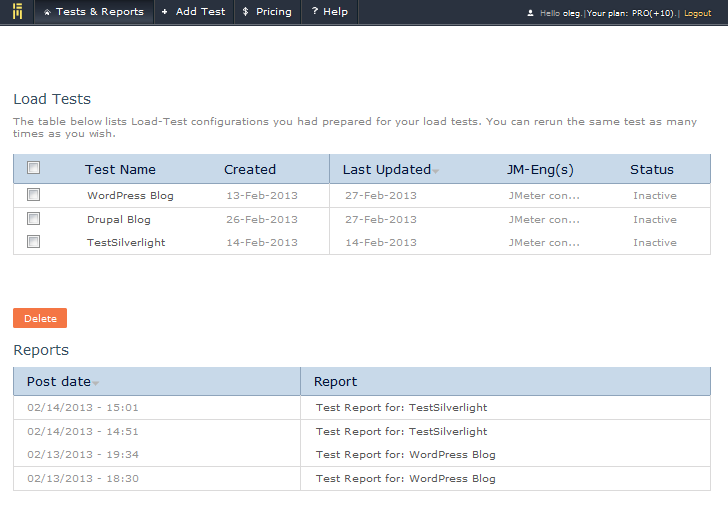Viewport: 728px width, 520px height.
Task: Open the Drupal Blog test
Action: (x=119, y=220)
